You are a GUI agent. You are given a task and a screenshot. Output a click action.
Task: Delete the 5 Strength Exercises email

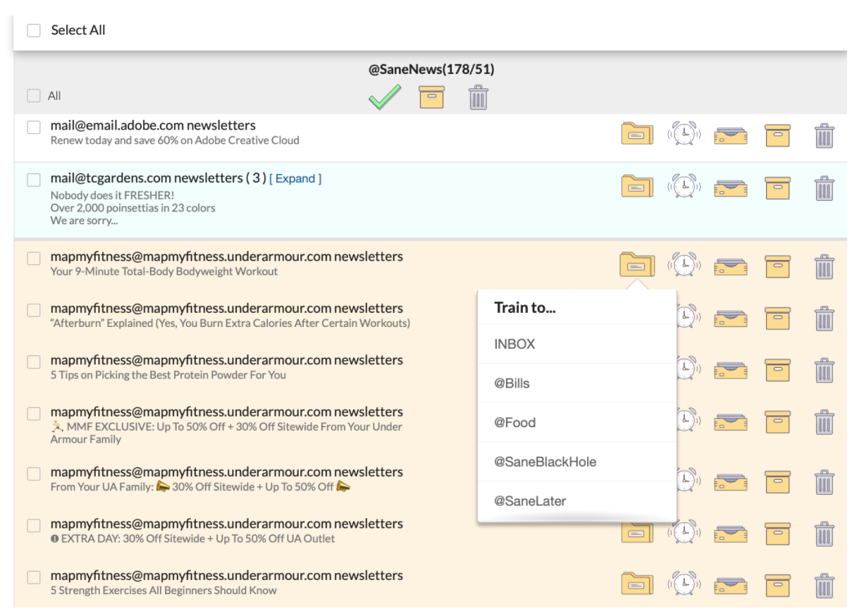coord(824,585)
